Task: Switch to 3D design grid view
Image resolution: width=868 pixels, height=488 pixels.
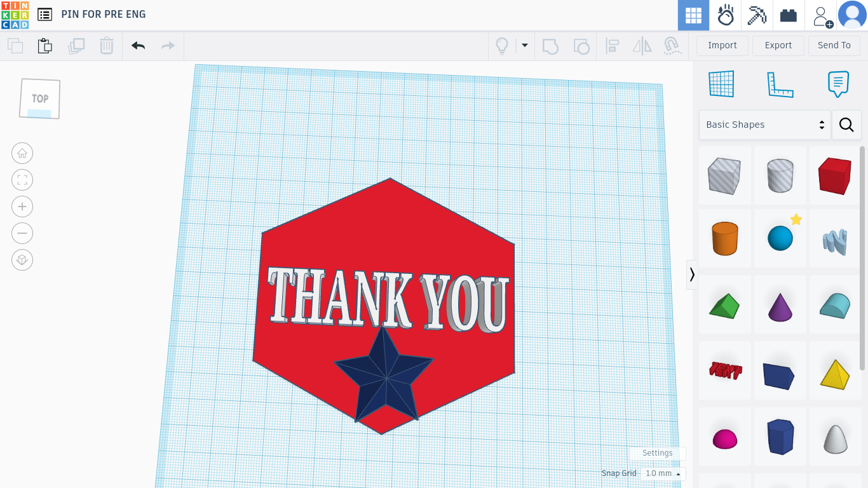Action: point(693,15)
